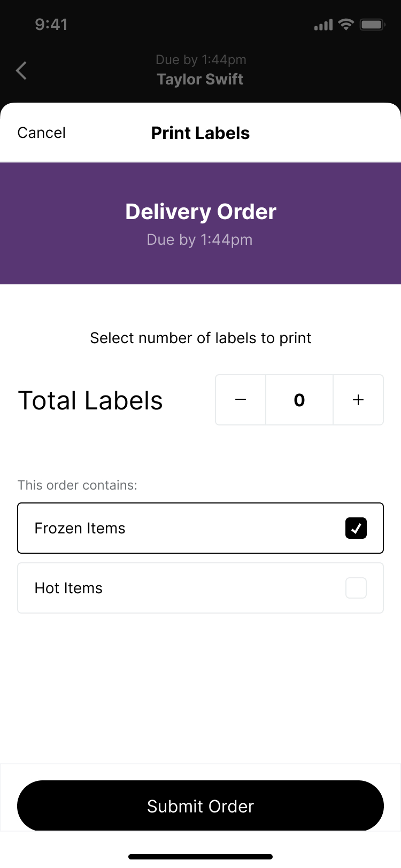
Task: Select the Frozen Items row label
Action: coord(80,528)
